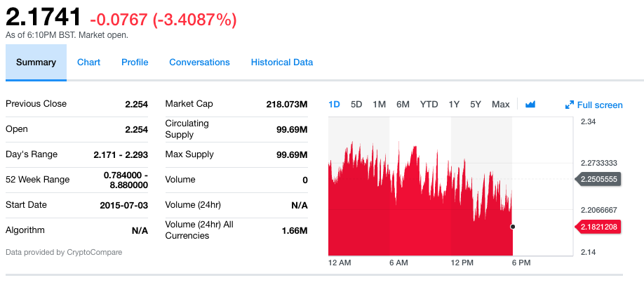This screenshot has width=644, height=285.
Task: Open the Summary tab
Action: click(x=36, y=62)
